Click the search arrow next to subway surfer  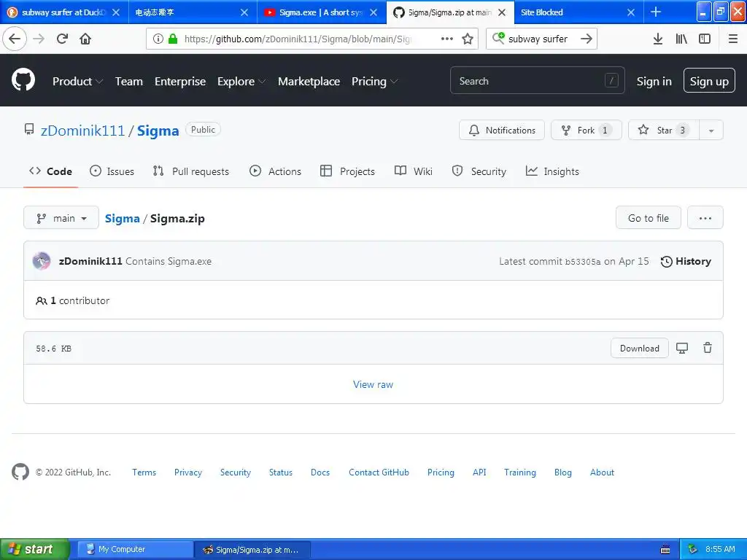click(x=587, y=39)
